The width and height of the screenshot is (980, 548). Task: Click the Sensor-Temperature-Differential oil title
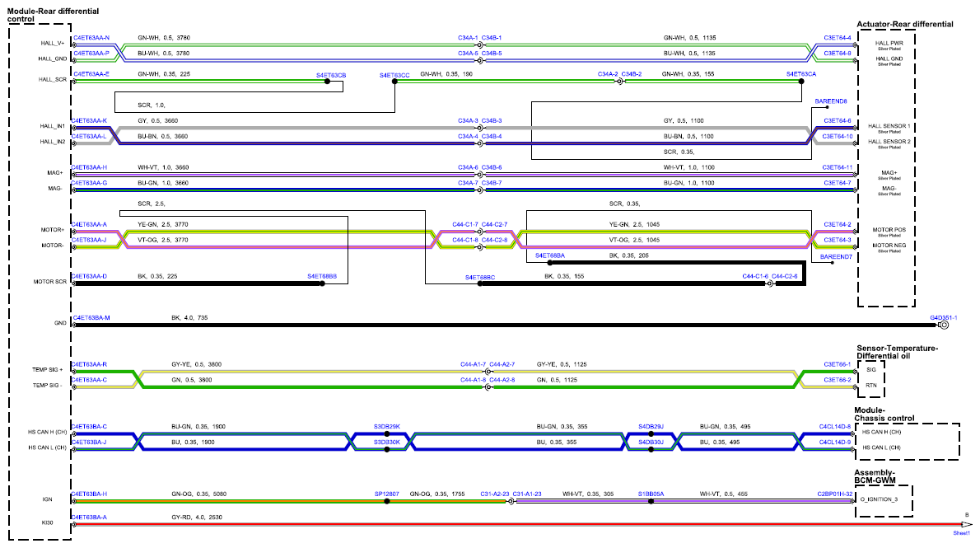(x=898, y=352)
